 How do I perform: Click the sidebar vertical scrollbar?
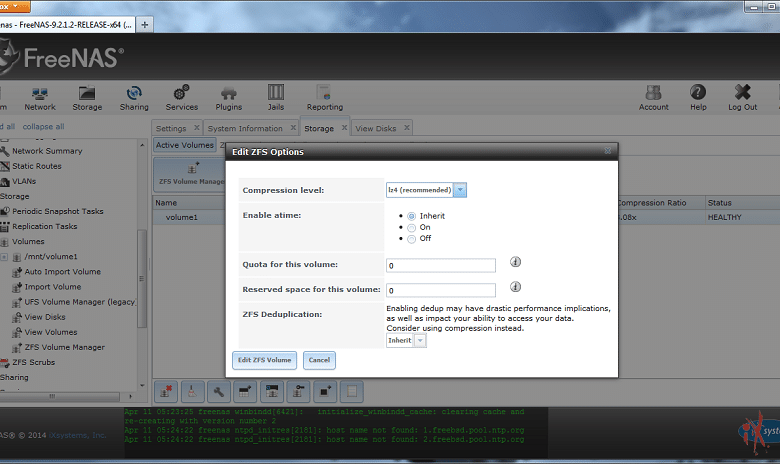[x=142, y=278]
